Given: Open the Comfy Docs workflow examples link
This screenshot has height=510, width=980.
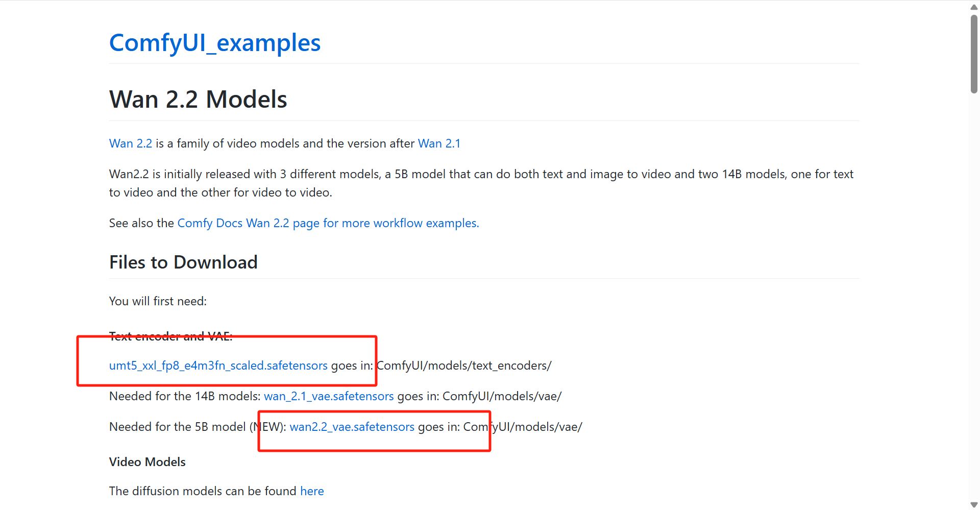Looking at the screenshot, I should point(328,223).
